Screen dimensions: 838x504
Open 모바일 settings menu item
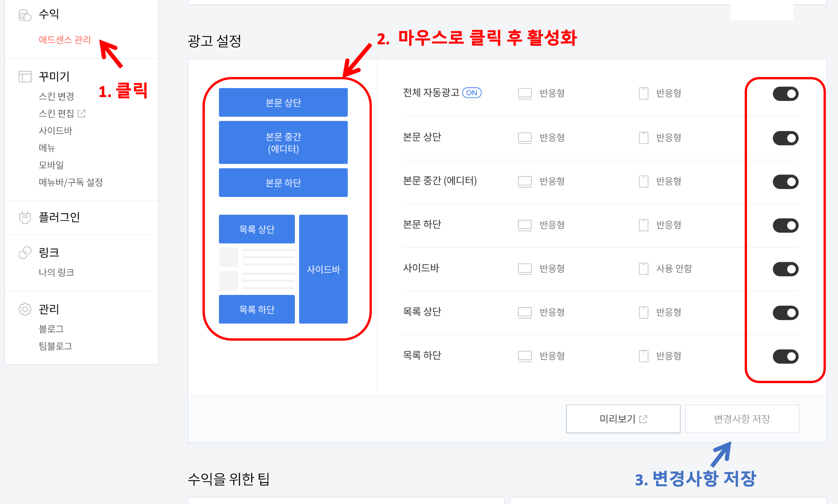tap(51, 165)
